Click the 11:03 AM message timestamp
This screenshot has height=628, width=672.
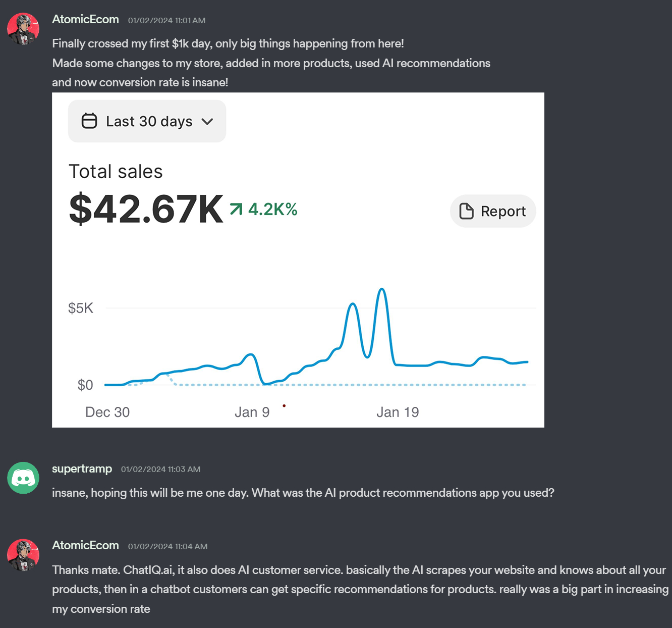click(x=160, y=469)
